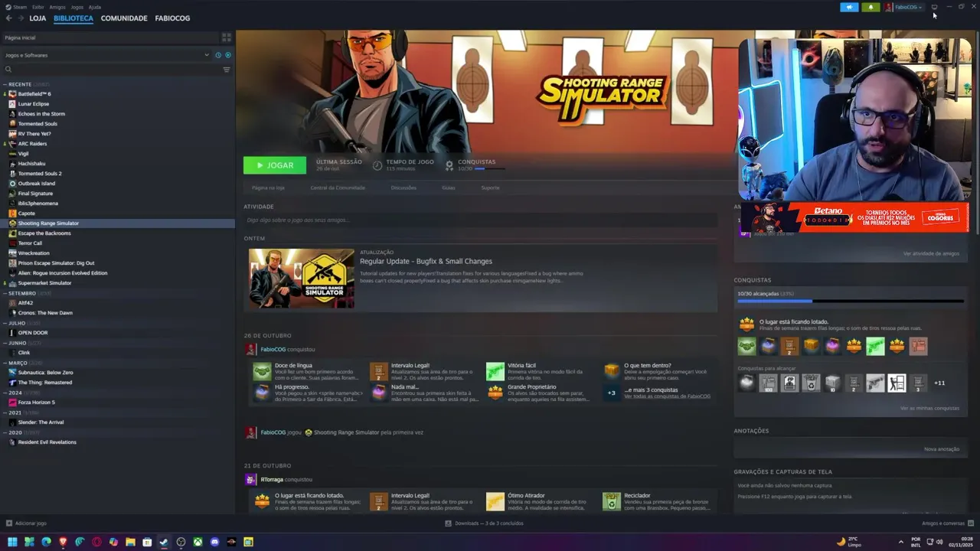Open Página na loja link
This screenshot has width=980, height=551.
coord(268,187)
